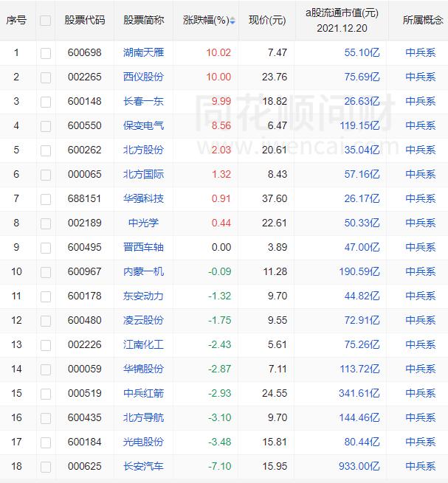
Task: Click market value 341.61亿
Action: click(359, 393)
